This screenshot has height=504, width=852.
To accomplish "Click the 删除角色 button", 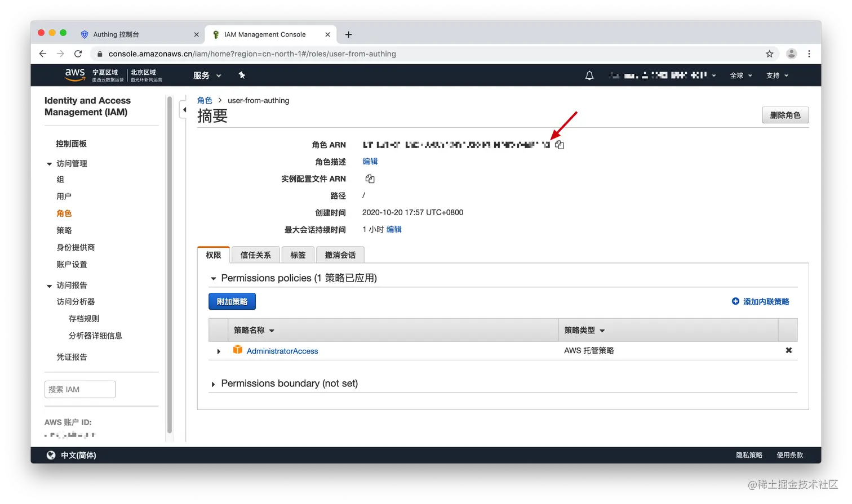I will (x=786, y=115).
